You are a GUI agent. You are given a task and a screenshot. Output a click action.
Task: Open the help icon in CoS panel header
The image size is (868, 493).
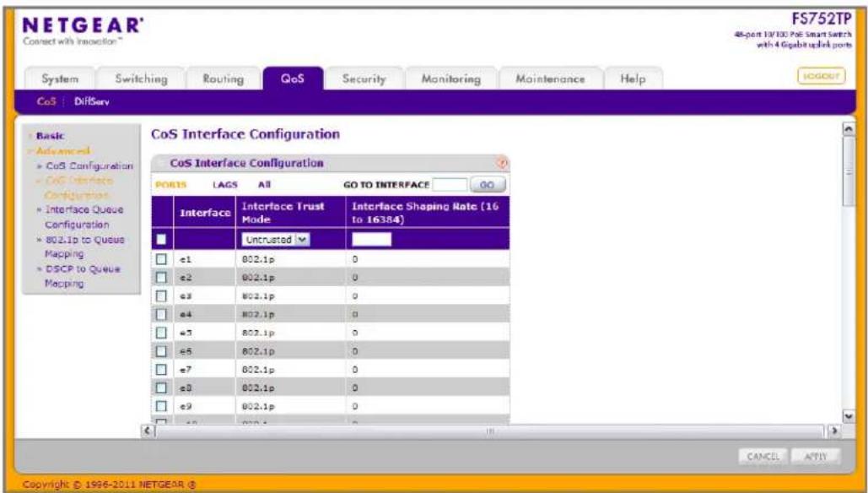tap(502, 163)
